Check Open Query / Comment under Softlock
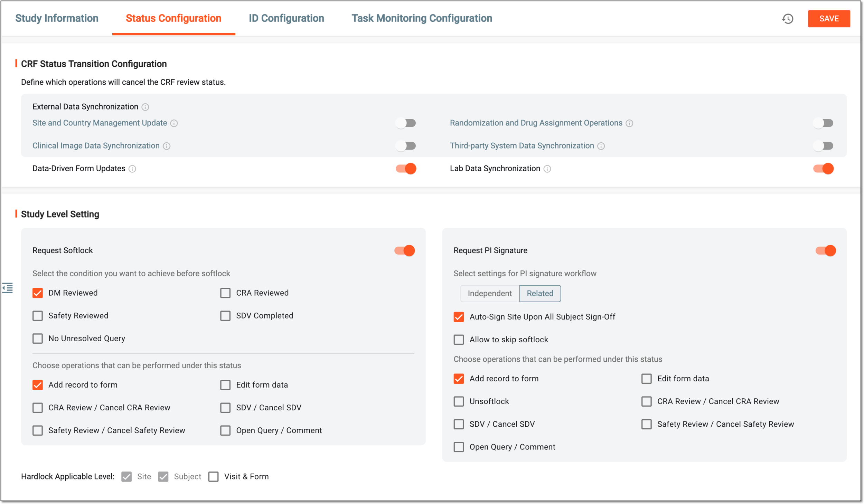Viewport: 864px width, 504px height. (x=225, y=430)
